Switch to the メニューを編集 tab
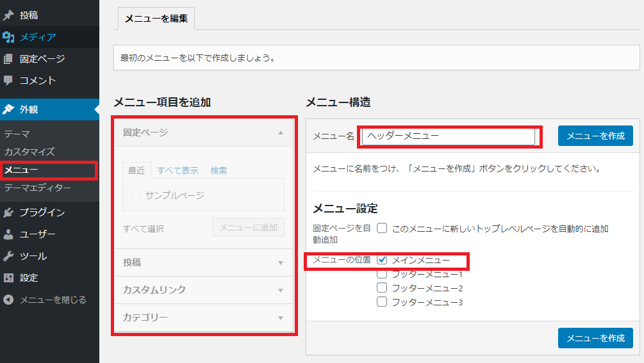Image resolution: width=644 pixels, height=363 pixels. click(x=156, y=19)
